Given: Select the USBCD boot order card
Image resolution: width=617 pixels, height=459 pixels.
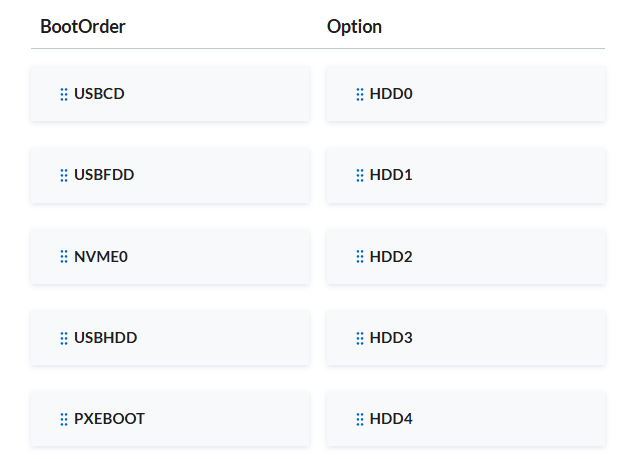Looking at the screenshot, I should click(x=170, y=94).
